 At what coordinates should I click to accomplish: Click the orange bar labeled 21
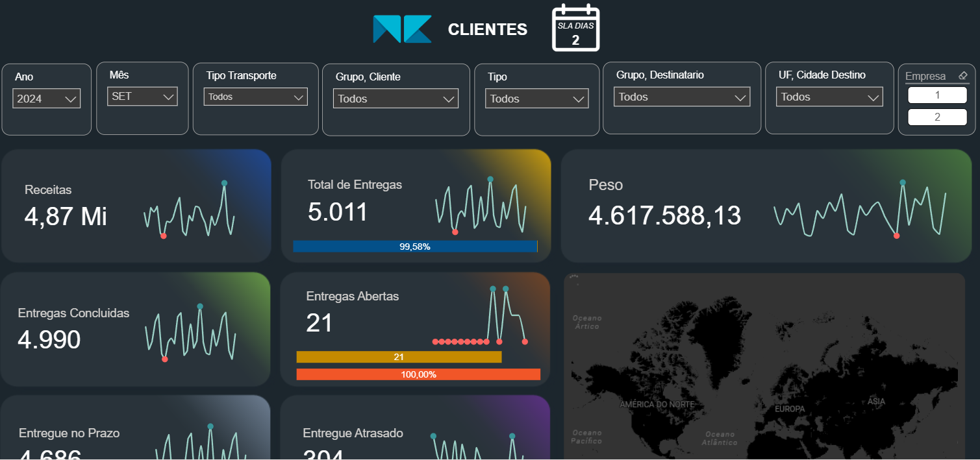point(399,357)
